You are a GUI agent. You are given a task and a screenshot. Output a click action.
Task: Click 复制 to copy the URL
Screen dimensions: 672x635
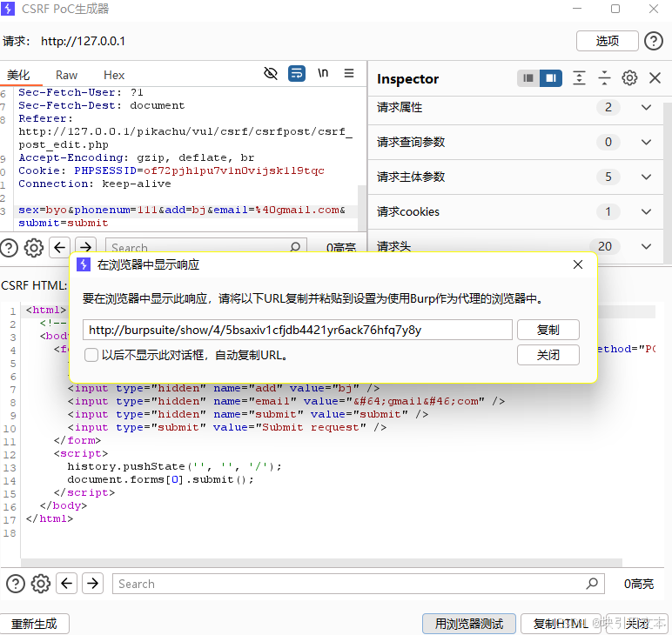(548, 330)
